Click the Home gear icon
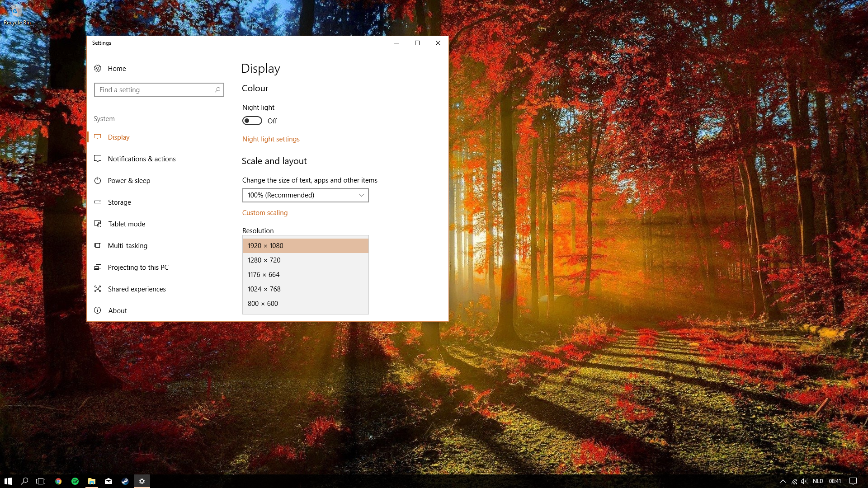This screenshot has width=868, height=488. click(98, 68)
